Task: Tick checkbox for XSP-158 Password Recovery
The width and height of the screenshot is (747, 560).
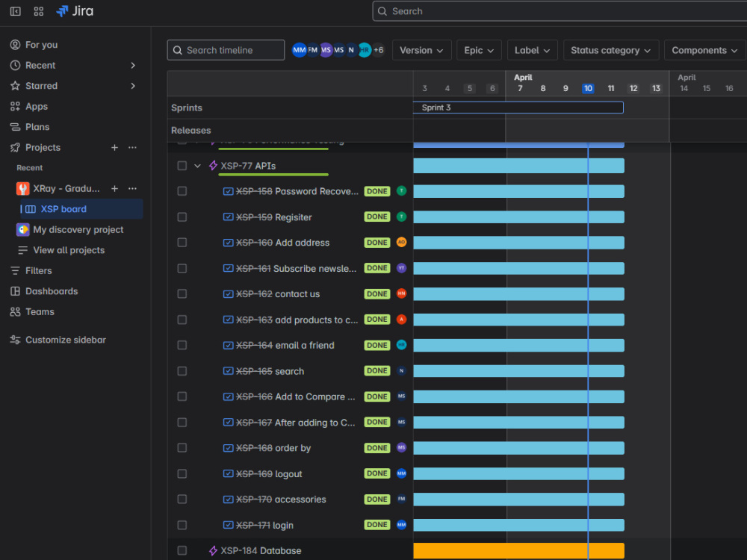Action: tap(182, 191)
